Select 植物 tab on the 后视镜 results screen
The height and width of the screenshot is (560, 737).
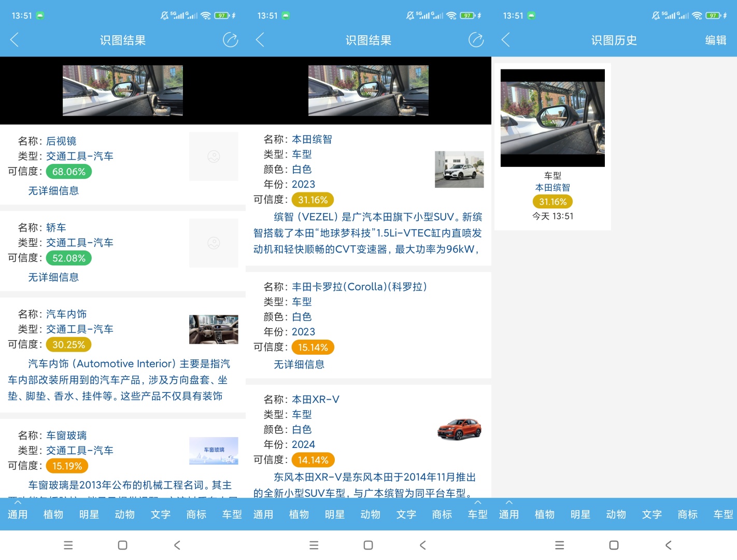point(53,514)
